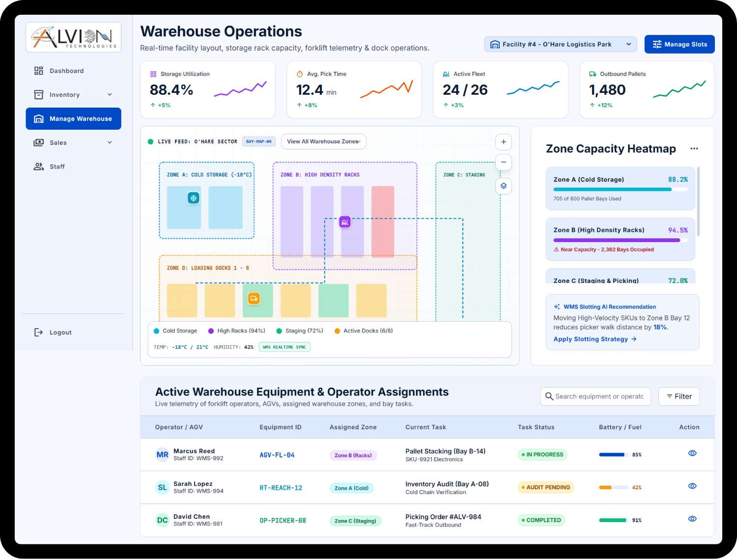Viewport: 737px width, 560px height.
Task: Open the map layers control
Action: tap(504, 186)
